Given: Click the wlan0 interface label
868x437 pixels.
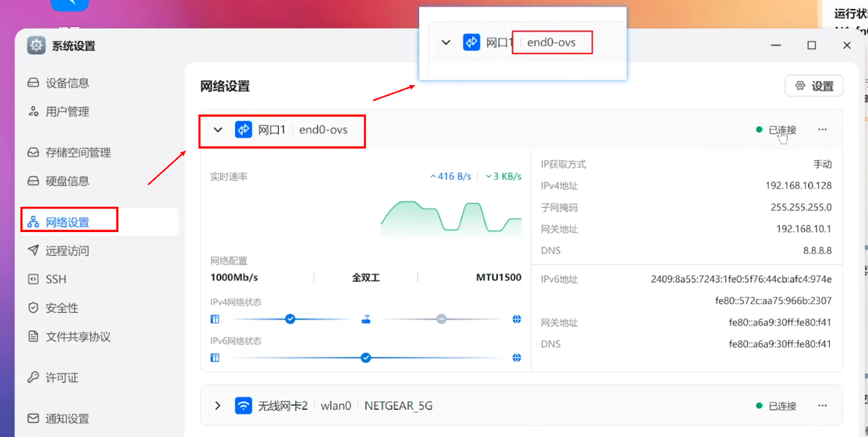Looking at the screenshot, I should click(x=336, y=406).
